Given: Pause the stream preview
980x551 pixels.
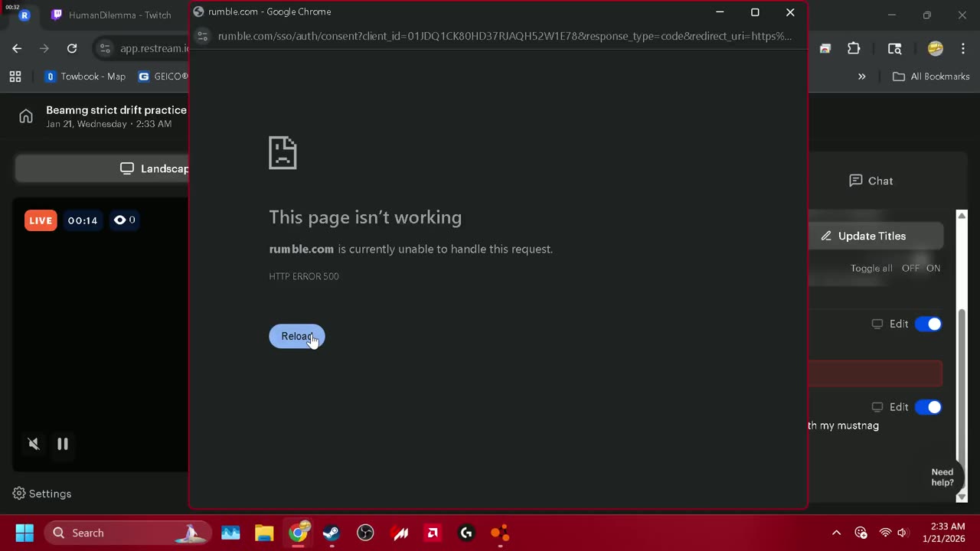Looking at the screenshot, I should pyautogui.click(x=63, y=444).
